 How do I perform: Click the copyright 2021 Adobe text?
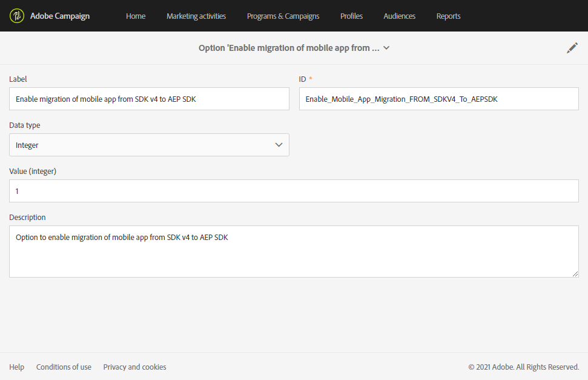pos(523,367)
